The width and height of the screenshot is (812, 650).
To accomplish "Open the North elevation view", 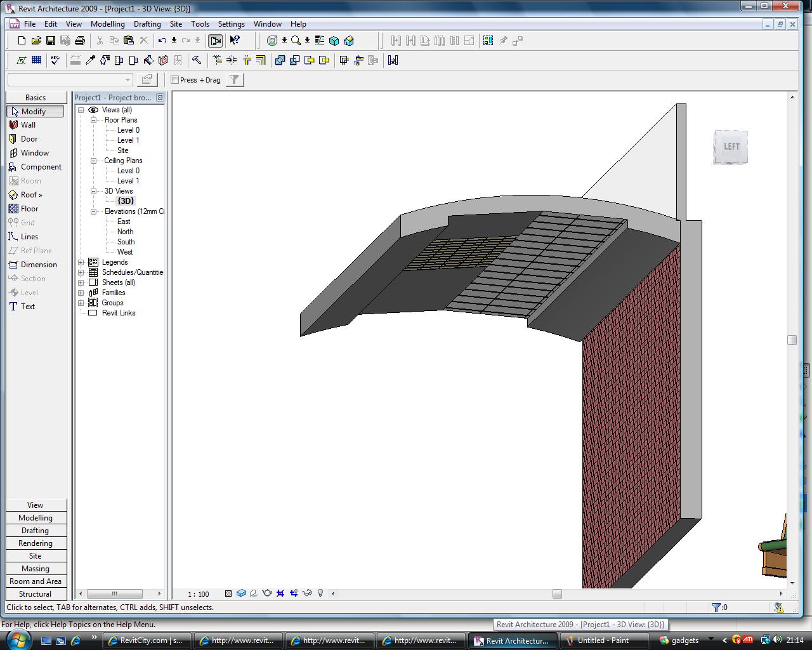I will (x=125, y=232).
